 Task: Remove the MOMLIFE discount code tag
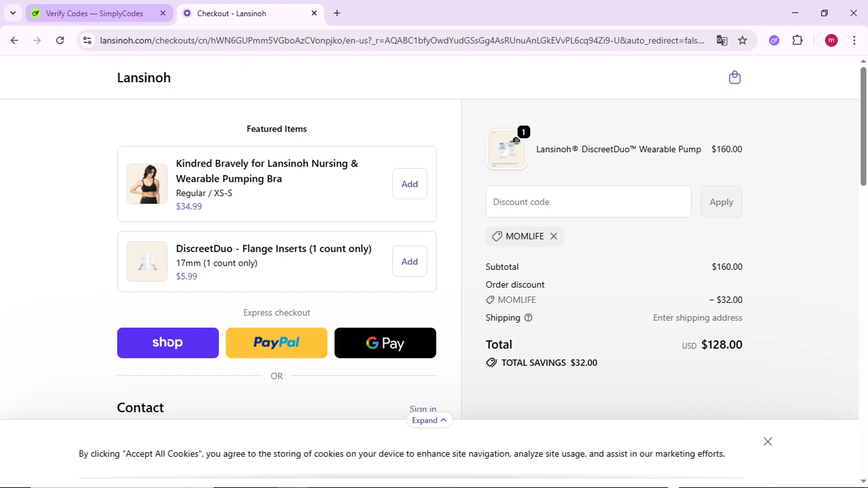[x=554, y=236]
